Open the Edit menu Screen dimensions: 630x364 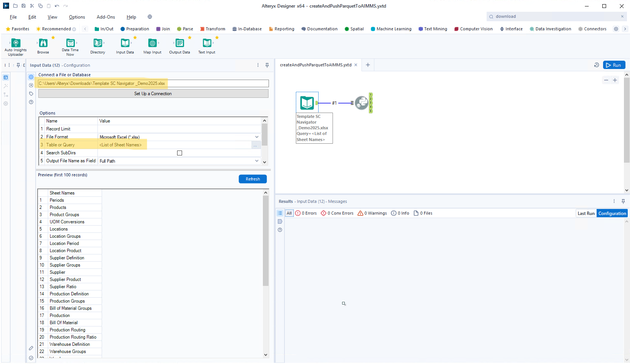pos(32,17)
